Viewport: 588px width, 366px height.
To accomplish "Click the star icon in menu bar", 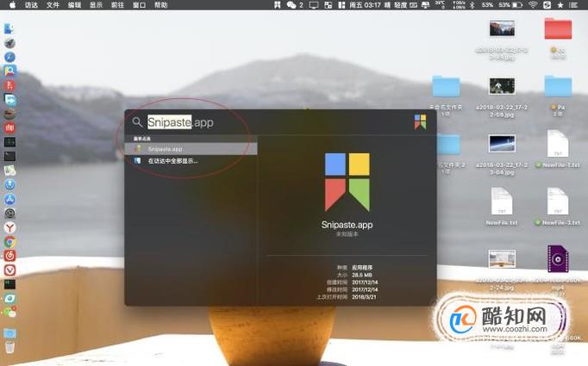I will click(x=560, y=5).
